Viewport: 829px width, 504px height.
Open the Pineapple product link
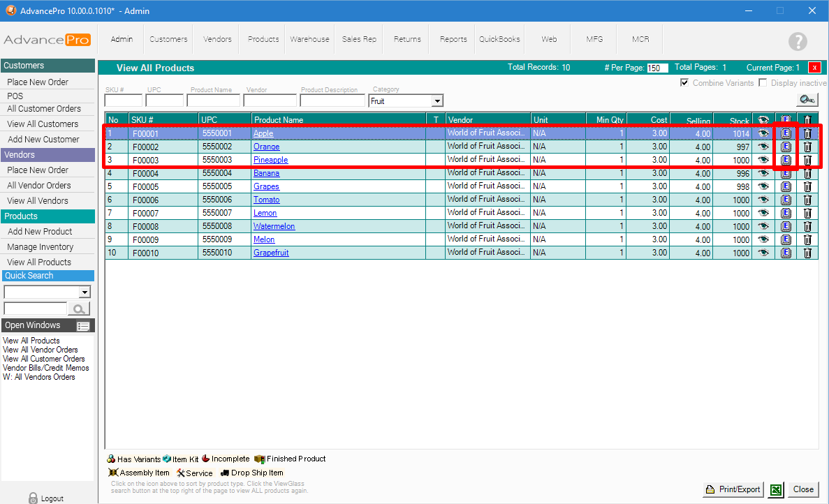pyautogui.click(x=270, y=160)
